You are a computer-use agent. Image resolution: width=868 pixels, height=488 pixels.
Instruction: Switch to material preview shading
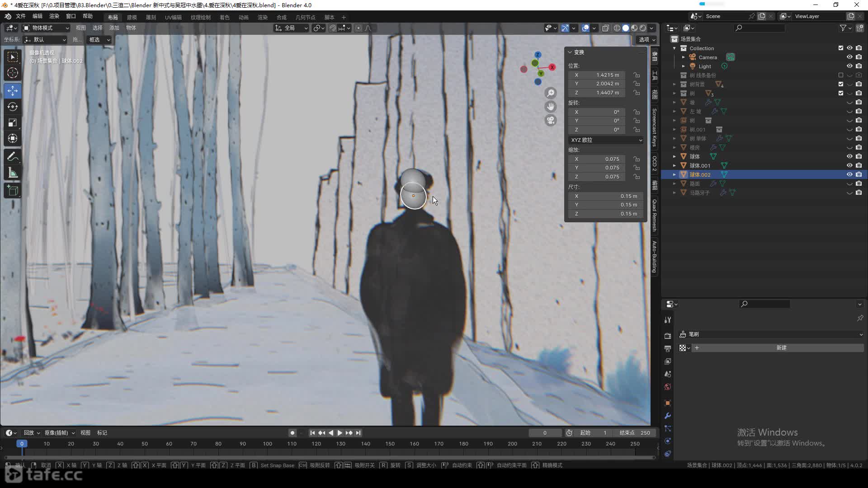coord(634,28)
